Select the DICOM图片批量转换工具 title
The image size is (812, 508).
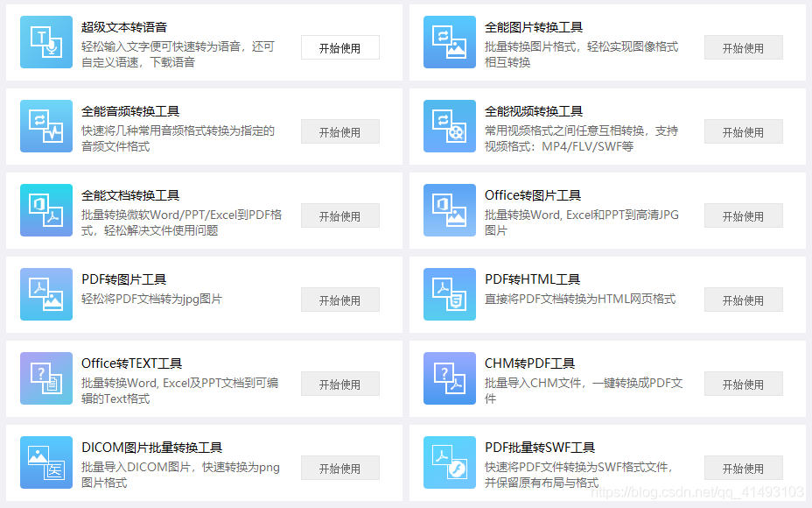[x=151, y=448]
